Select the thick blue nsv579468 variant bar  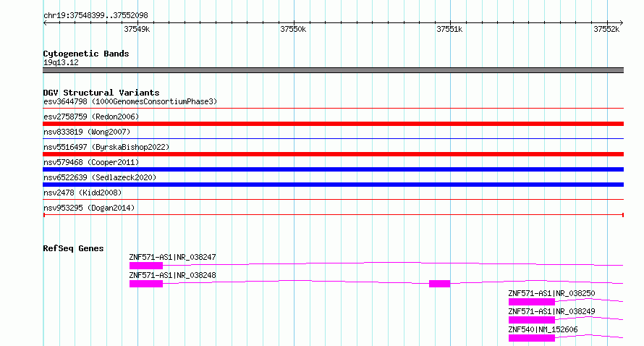click(x=333, y=169)
